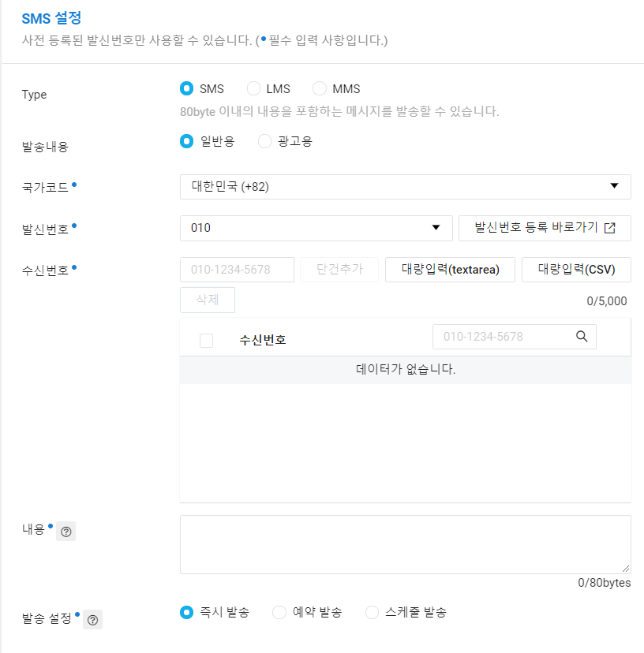Image resolution: width=644 pixels, height=653 pixels.
Task: Click the message content textarea
Action: (405, 544)
